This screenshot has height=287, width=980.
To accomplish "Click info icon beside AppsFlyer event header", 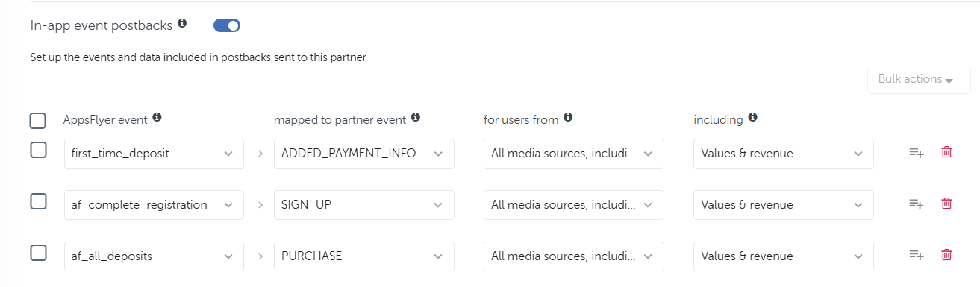I will pyautogui.click(x=157, y=118).
